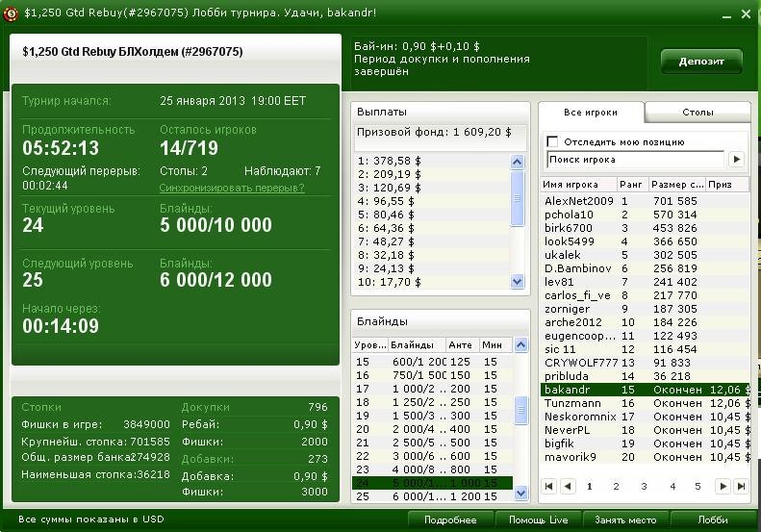Click the 'Поиск игрока' search field
Screen dimensions: 761x532
[635, 159]
